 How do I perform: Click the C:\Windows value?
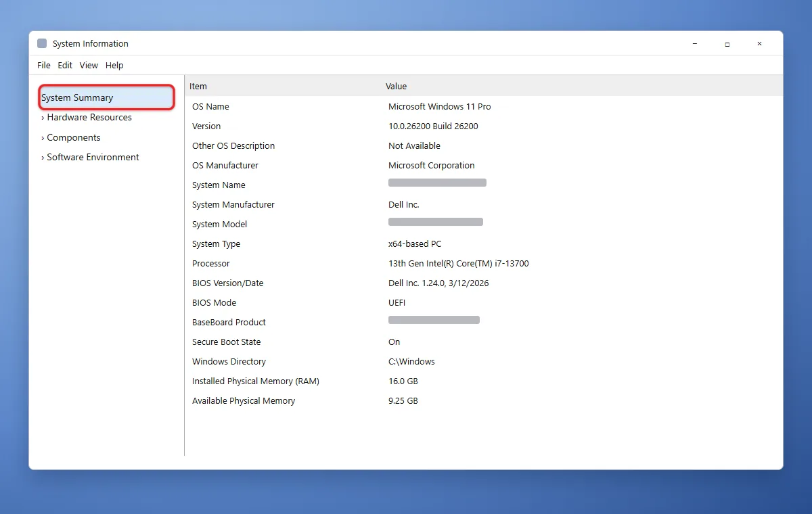411,362
